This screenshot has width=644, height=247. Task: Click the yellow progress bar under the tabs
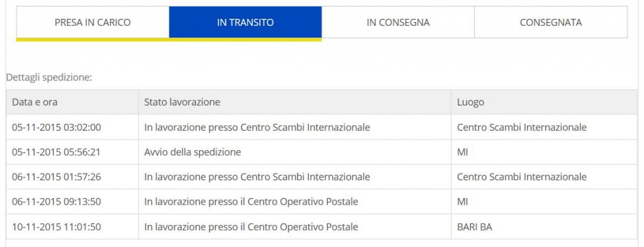[x=169, y=40]
